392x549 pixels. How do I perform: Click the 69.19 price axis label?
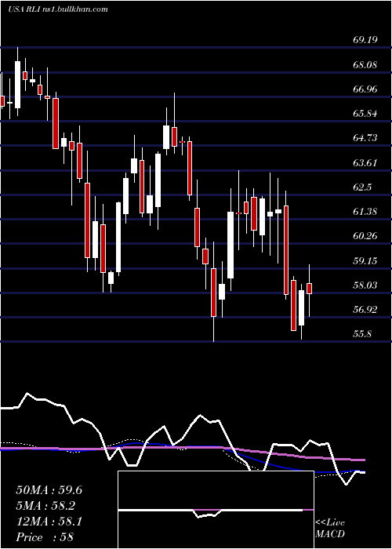click(365, 40)
